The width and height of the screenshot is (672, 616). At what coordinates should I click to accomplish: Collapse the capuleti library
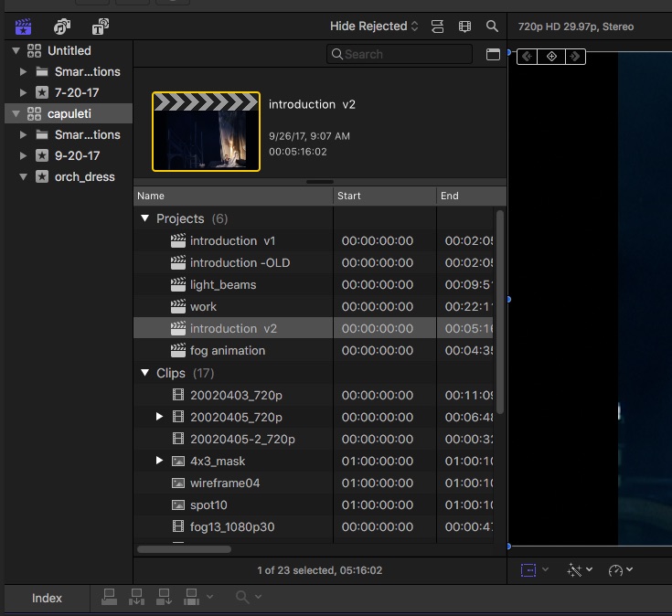[x=16, y=113]
